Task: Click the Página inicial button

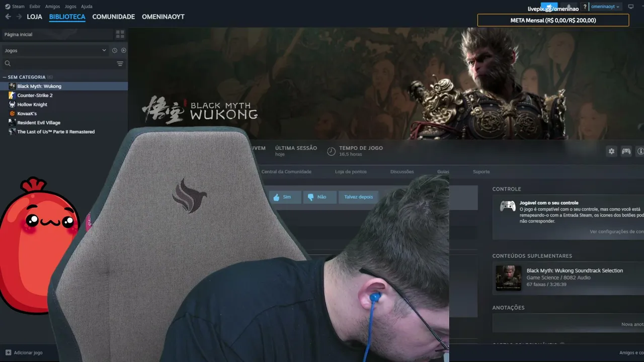Action: [x=57, y=34]
